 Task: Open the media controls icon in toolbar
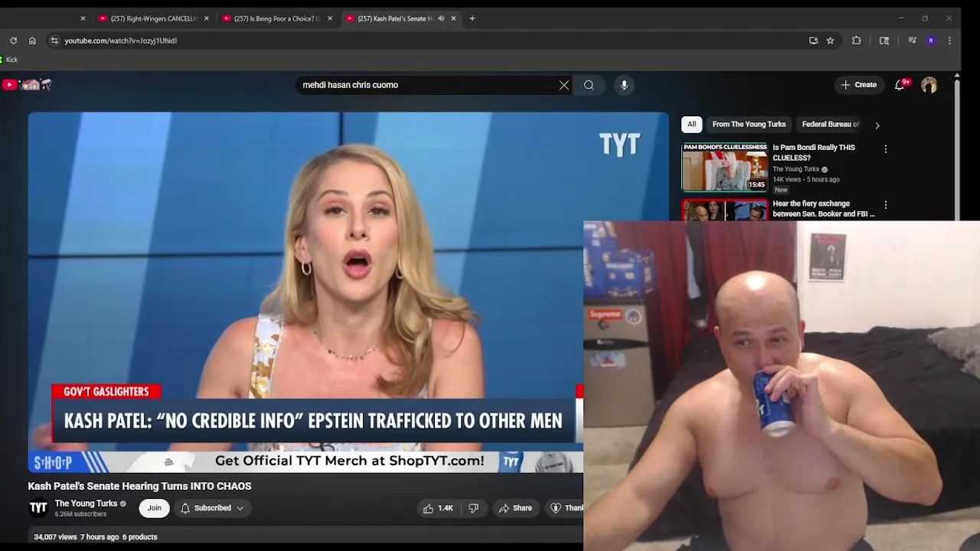click(912, 41)
